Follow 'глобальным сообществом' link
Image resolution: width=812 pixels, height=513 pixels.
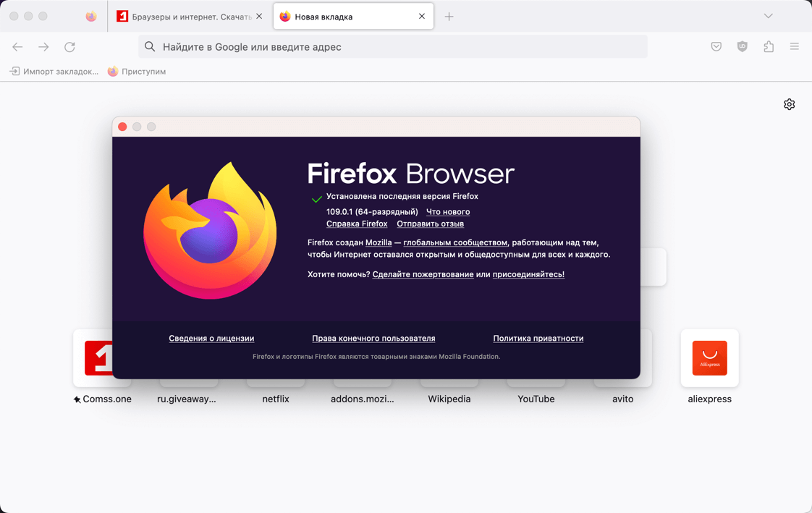pyautogui.click(x=455, y=242)
